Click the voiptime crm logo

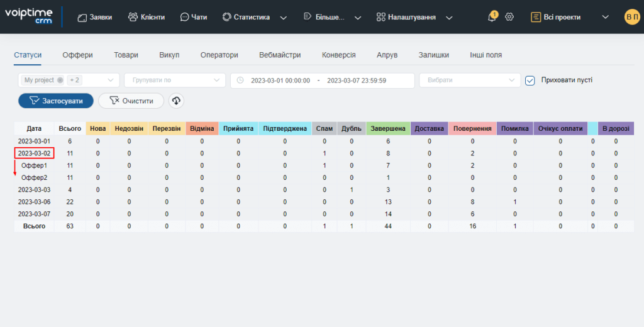29,16
